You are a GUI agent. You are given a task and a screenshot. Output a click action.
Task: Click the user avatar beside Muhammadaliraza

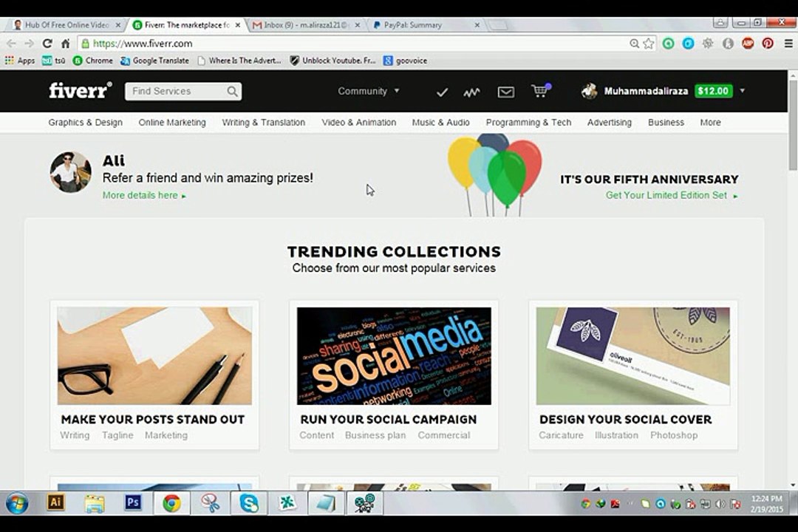point(590,91)
